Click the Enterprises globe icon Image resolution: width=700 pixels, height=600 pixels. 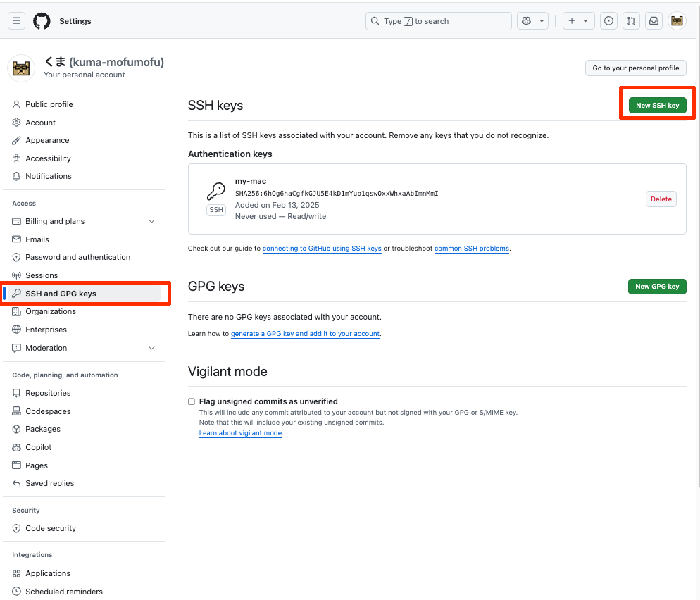(x=16, y=330)
